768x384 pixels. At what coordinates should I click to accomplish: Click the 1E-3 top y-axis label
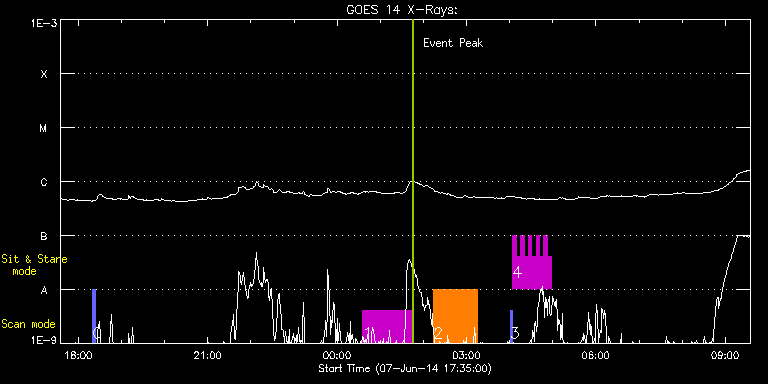coord(44,23)
